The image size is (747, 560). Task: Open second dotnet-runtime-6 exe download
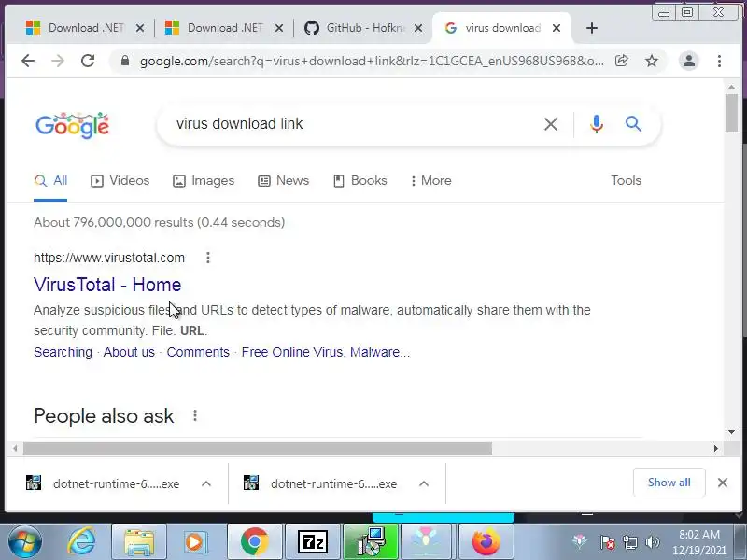[x=320, y=483]
